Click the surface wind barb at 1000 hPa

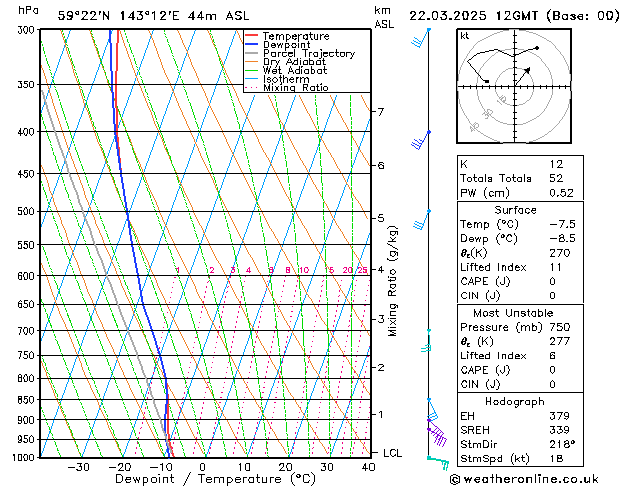point(438,462)
